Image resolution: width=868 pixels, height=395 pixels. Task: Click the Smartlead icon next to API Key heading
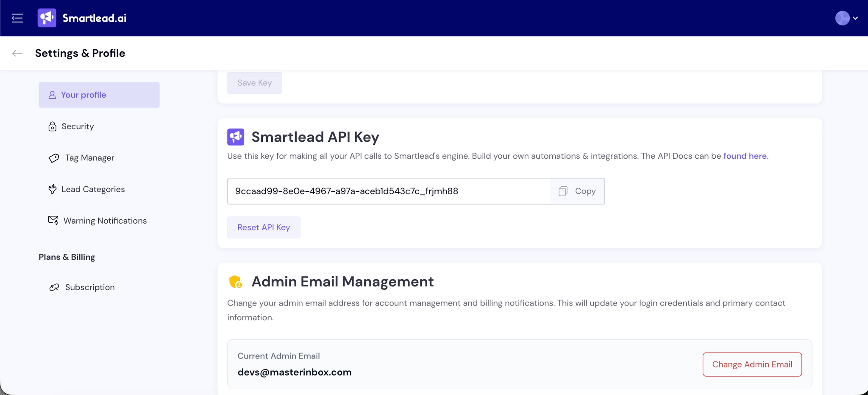tap(236, 137)
